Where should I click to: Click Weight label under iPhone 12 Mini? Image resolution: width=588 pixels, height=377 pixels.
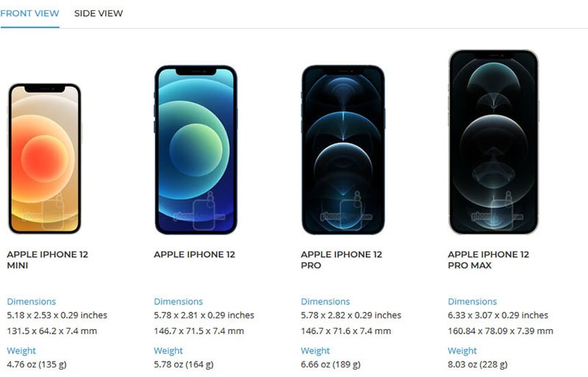pos(21,351)
